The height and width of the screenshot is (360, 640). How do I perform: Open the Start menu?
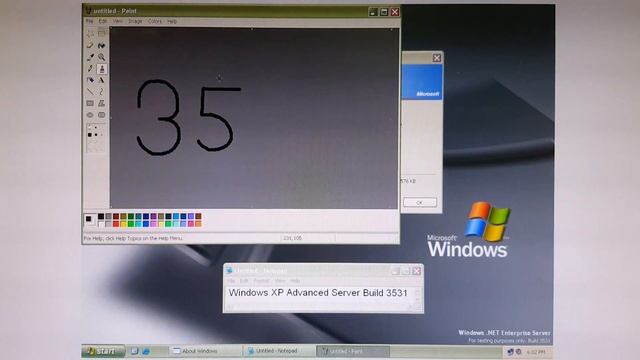[x=104, y=351]
